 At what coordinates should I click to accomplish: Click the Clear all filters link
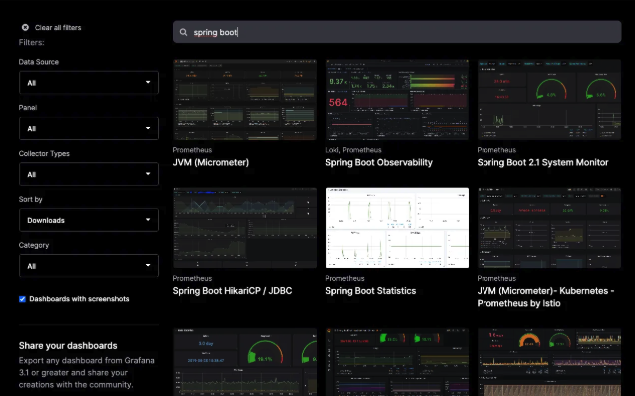tap(58, 28)
